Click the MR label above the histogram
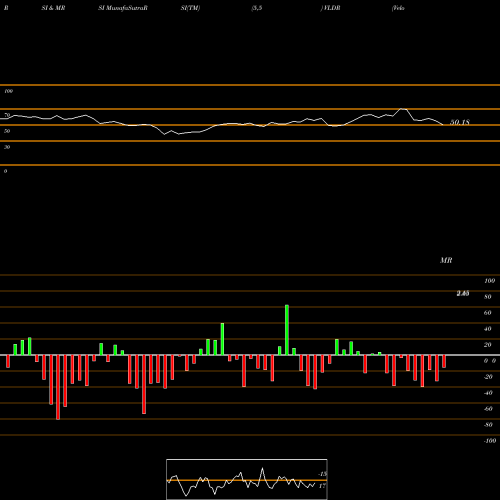The image size is (500, 500). (x=446, y=260)
